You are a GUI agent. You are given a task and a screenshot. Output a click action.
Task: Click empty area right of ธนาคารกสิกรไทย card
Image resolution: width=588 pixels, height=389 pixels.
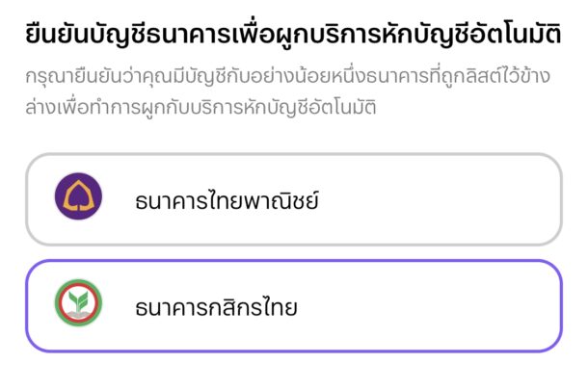(x=429, y=306)
